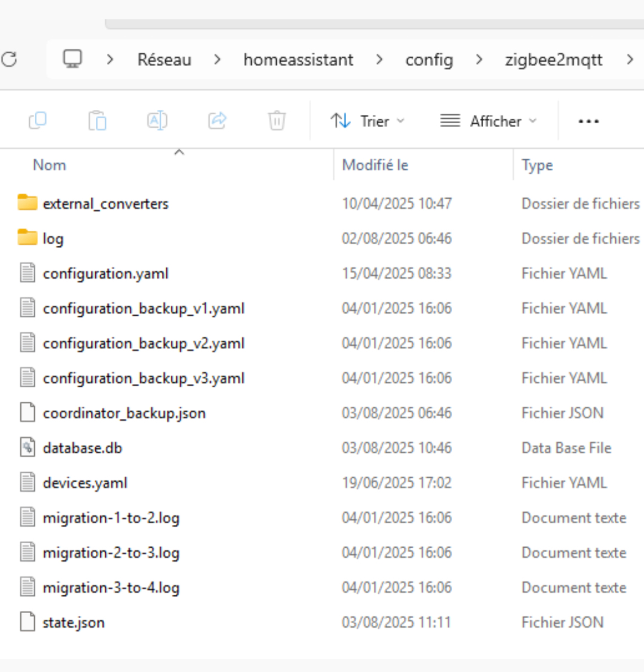The width and height of the screenshot is (644, 672).
Task: Expand chevron after config breadcrumb
Action: (479, 59)
